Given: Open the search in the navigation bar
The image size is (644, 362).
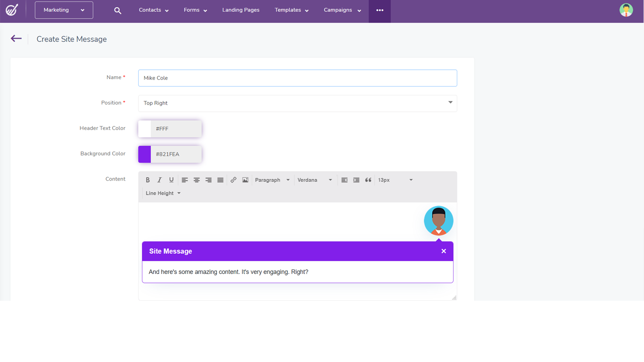Looking at the screenshot, I should tap(117, 10).
